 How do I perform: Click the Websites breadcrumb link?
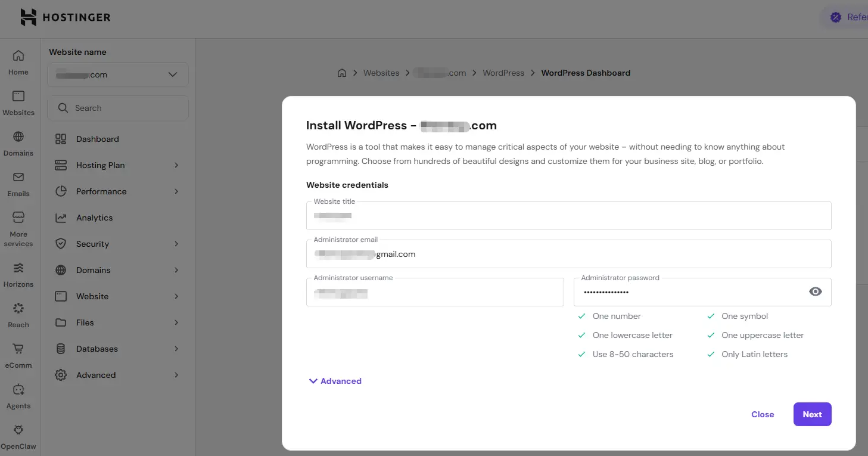tap(381, 73)
